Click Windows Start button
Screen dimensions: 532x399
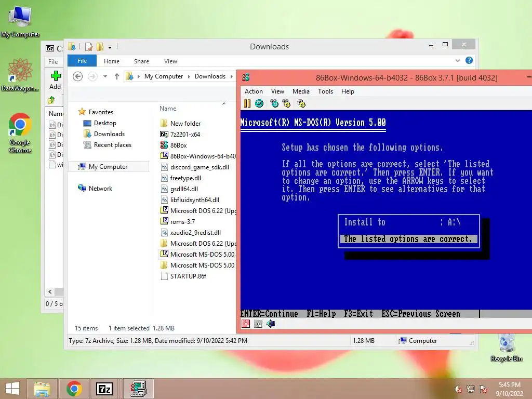pyautogui.click(x=12, y=389)
